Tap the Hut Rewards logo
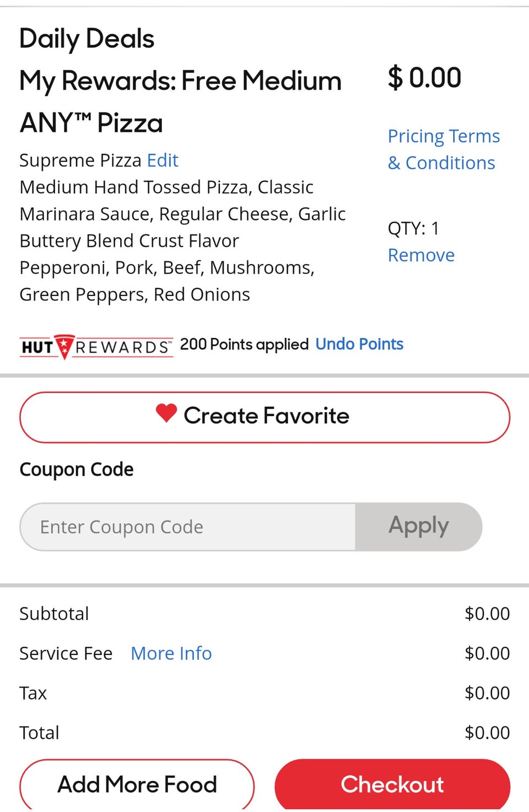This screenshot has height=812, width=529. pyautogui.click(x=96, y=346)
